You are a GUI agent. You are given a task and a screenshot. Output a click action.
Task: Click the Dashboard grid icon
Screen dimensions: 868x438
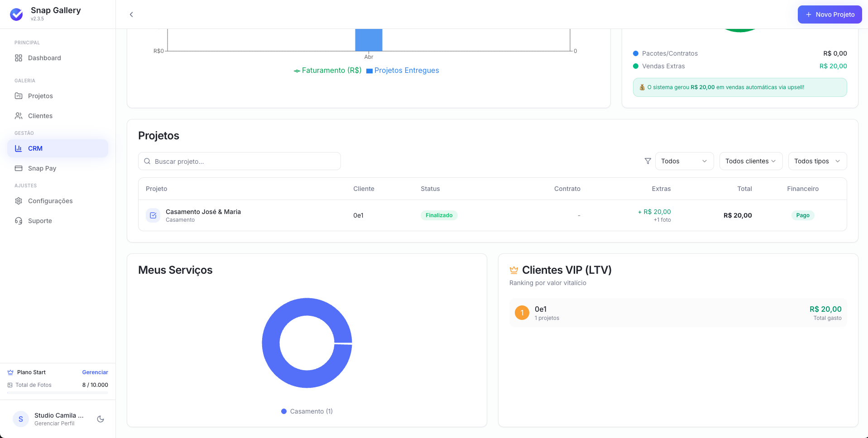[19, 58]
